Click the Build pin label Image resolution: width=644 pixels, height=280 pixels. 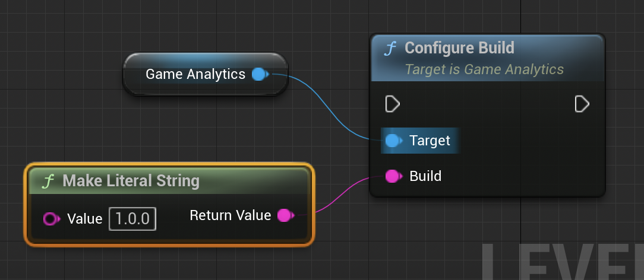click(x=425, y=176)
